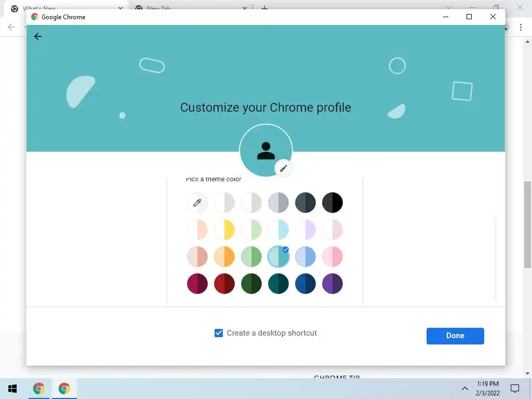Pick the pale cyan theme color
The width and height of the screenshot is (532, 399).
click(278, 230)
